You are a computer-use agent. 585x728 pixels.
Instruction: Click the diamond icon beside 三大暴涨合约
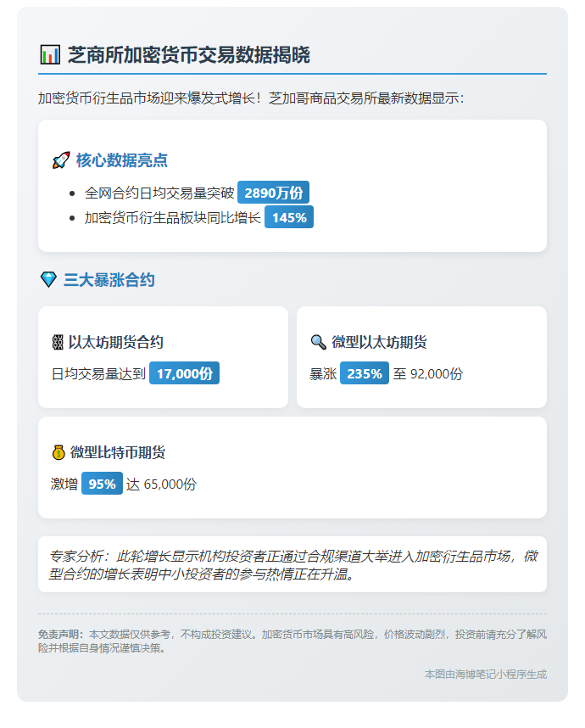tap(48, 279)
